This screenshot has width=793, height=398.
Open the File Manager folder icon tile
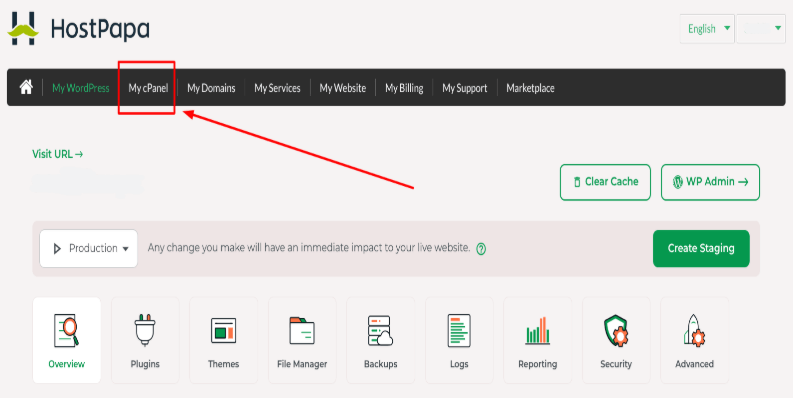(x=302, y=340)
